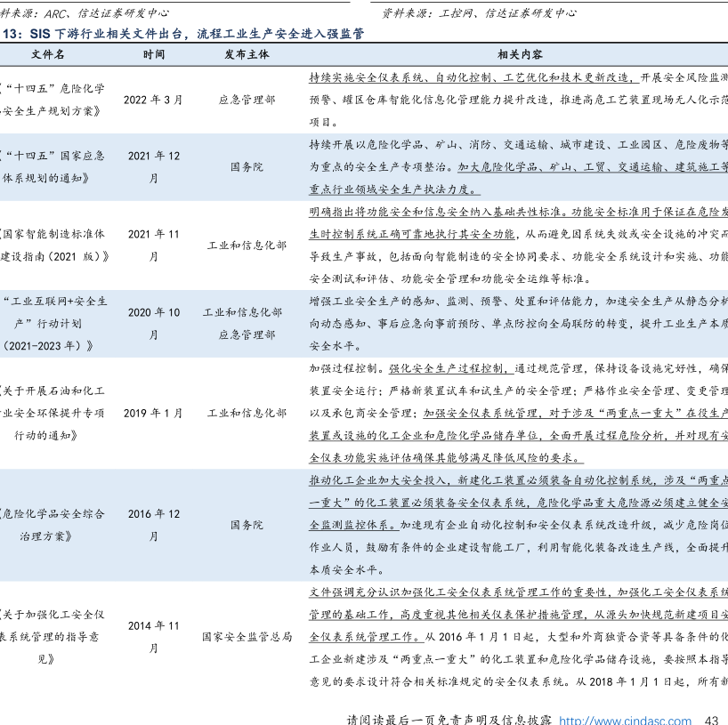Click 国务院 in the 2021年12月 row
The image size is (728, 725).
[247, 166]
